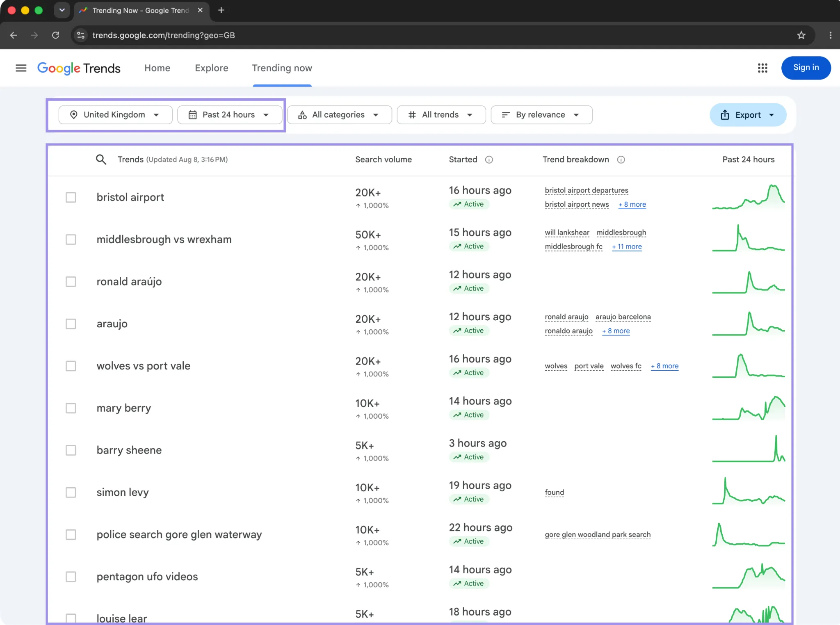The width and height of the screenshot is (840, 625).
Task: Open the main hamburger menu
Action: click(21, 68)
